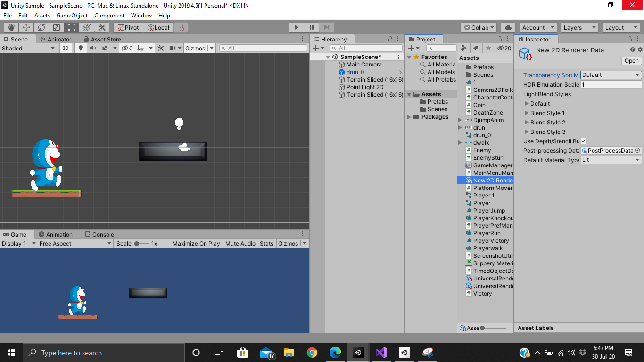Viewport: 644px width, 362px height.
Task: Click the Hierarchy add (+) button
Action: (x=319, y=48)
